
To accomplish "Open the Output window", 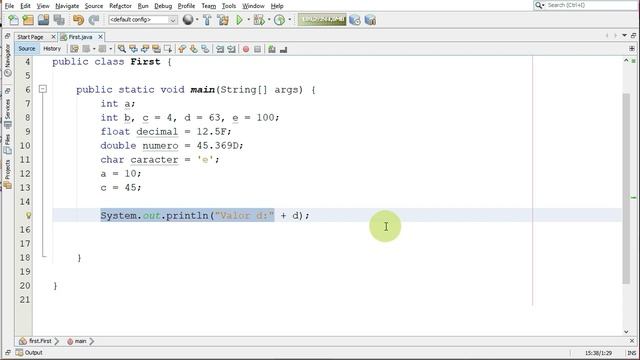I will tap(29, 352).
